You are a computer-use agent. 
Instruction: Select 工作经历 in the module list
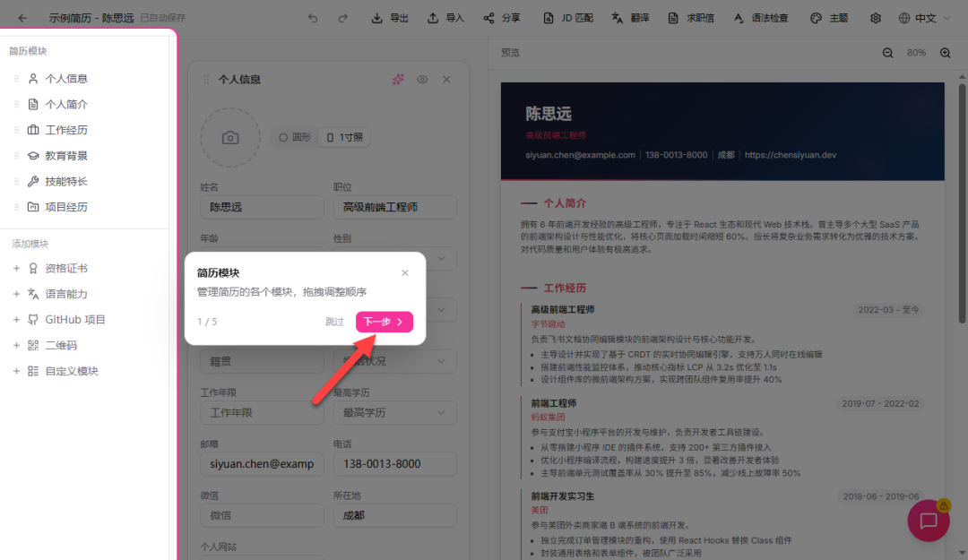[x=66, y=130]
